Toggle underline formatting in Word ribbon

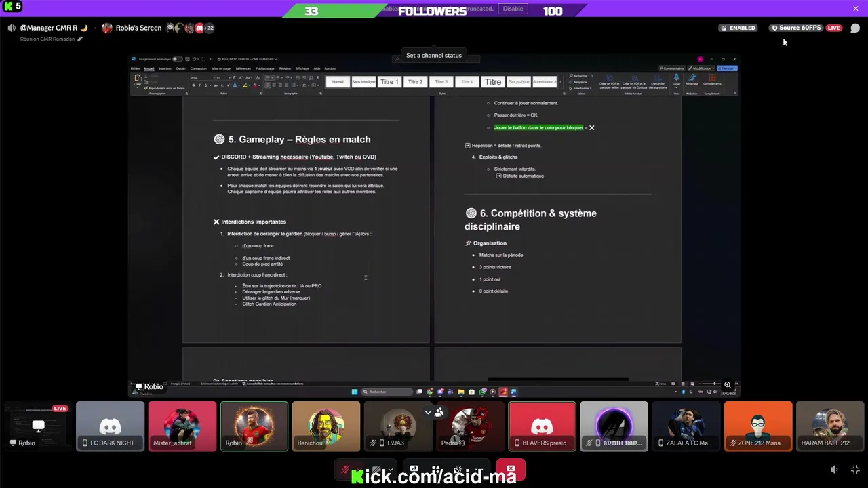tap(205, 85)
